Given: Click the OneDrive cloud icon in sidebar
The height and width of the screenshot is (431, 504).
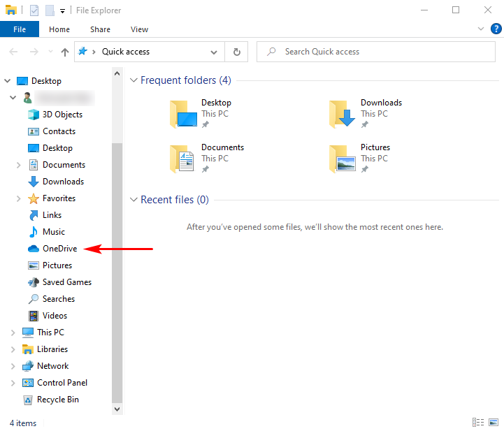Looking at the screenshot, I should (x=34, y=249).
